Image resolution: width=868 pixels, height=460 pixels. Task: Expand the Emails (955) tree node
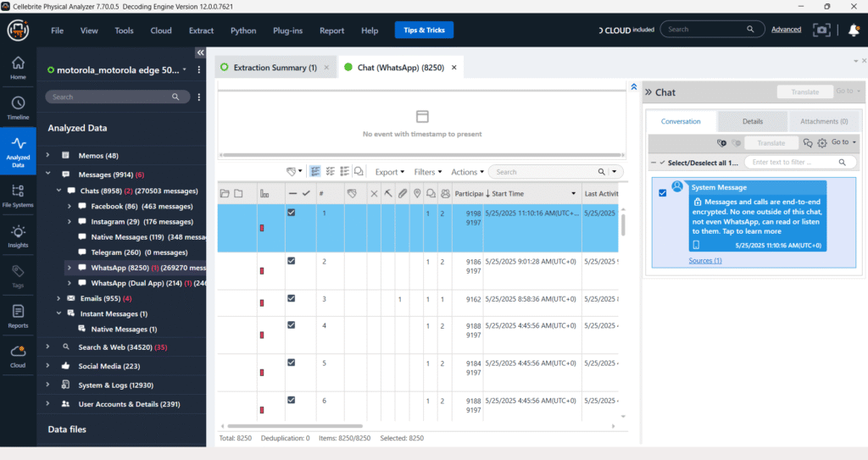coord(58,298)
